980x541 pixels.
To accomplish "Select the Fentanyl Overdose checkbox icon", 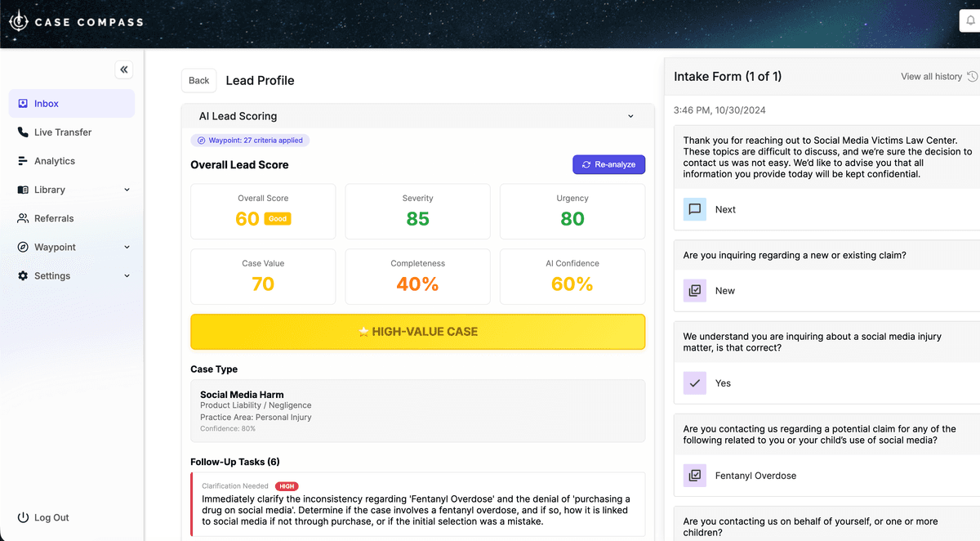I will 695,476.
